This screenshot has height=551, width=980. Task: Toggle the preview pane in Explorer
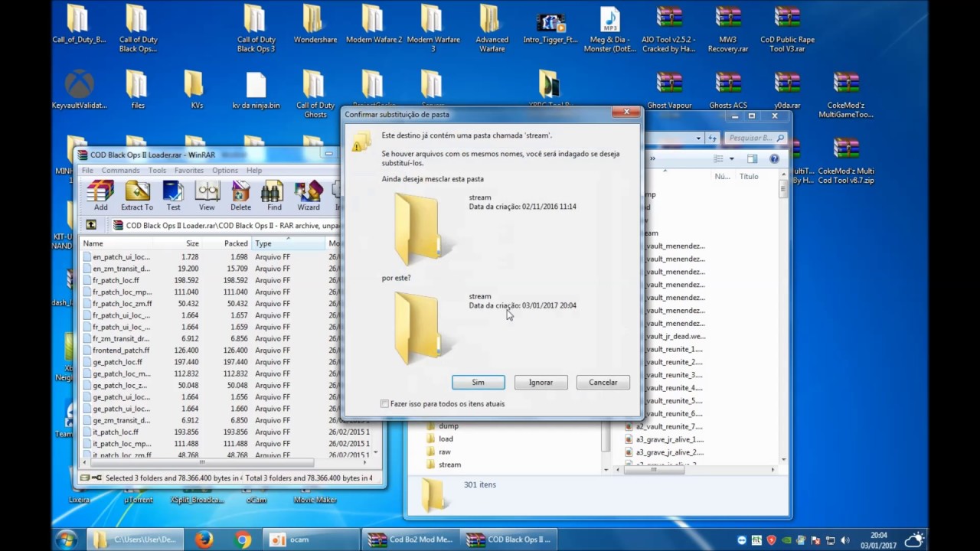(x=752, y=159)
